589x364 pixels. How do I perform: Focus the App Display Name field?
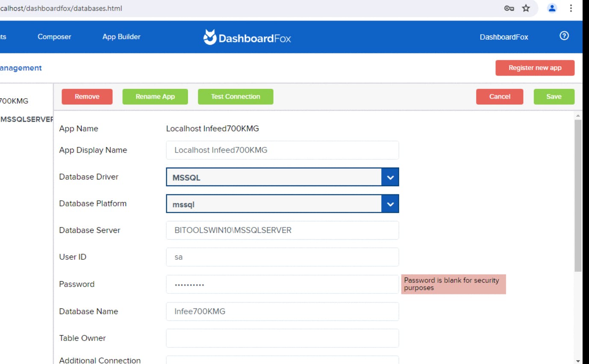pos(283,150)
